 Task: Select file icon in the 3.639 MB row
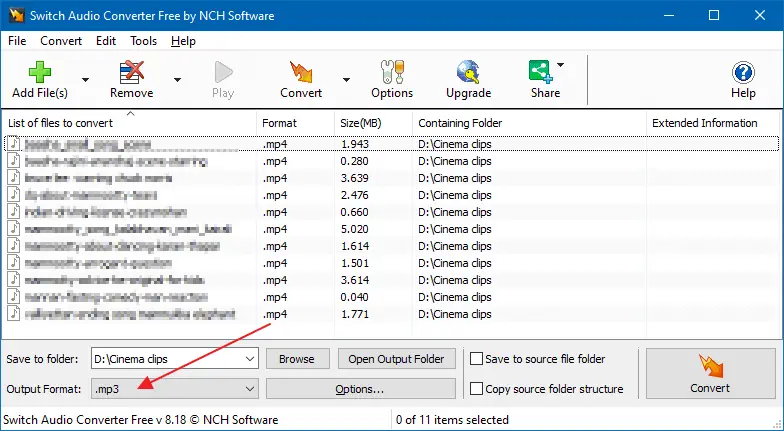point(14,178)
